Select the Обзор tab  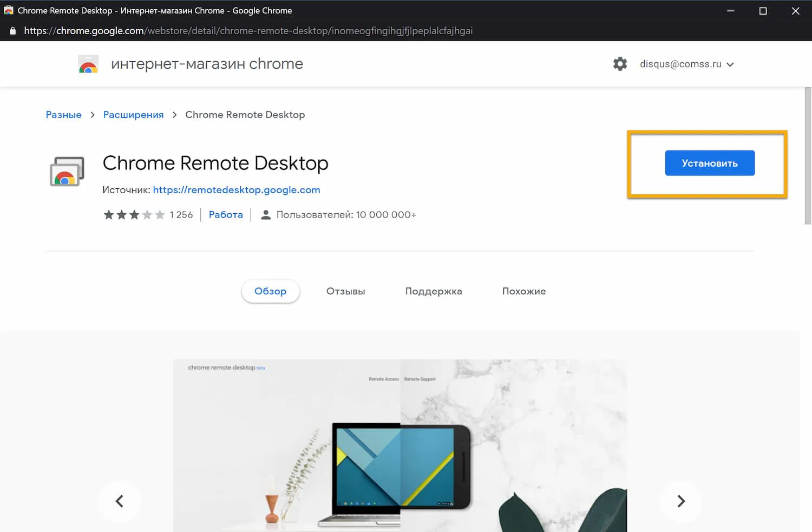click(x=270, y=291)
